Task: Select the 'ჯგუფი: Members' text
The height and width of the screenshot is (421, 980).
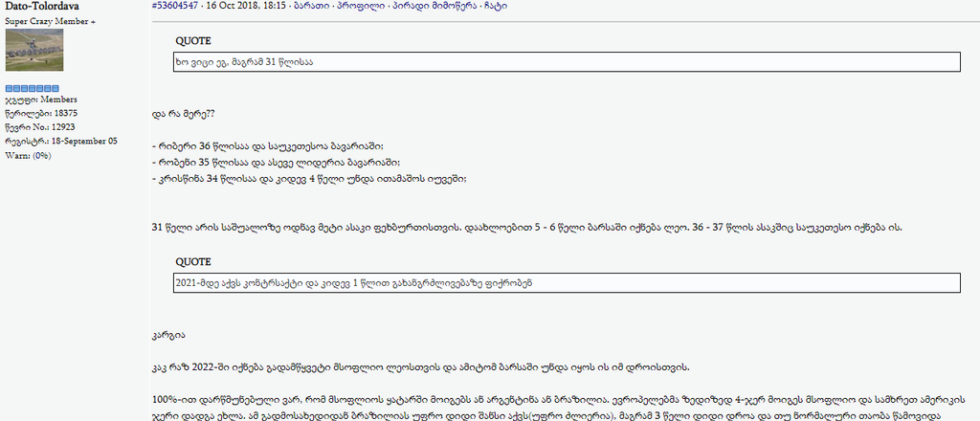Action: [41, 100]
